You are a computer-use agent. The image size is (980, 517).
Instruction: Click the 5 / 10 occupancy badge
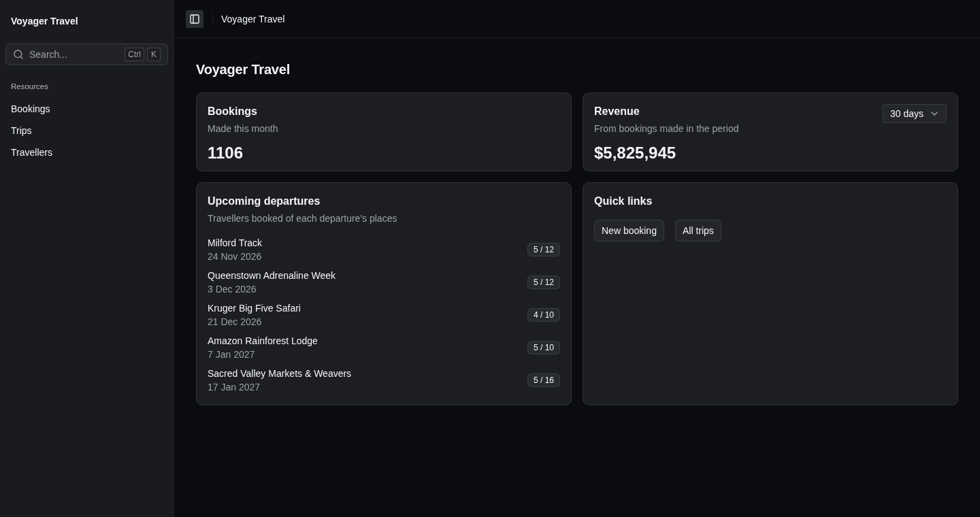(544, 348)
